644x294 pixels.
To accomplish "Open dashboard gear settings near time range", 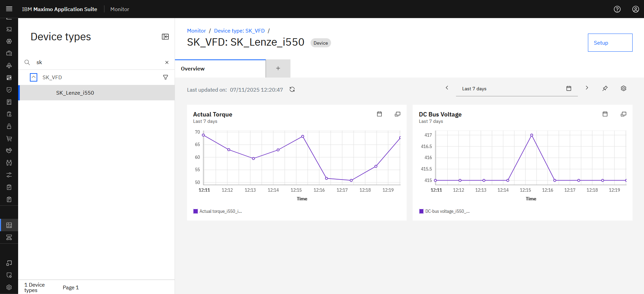I will 624,88.
